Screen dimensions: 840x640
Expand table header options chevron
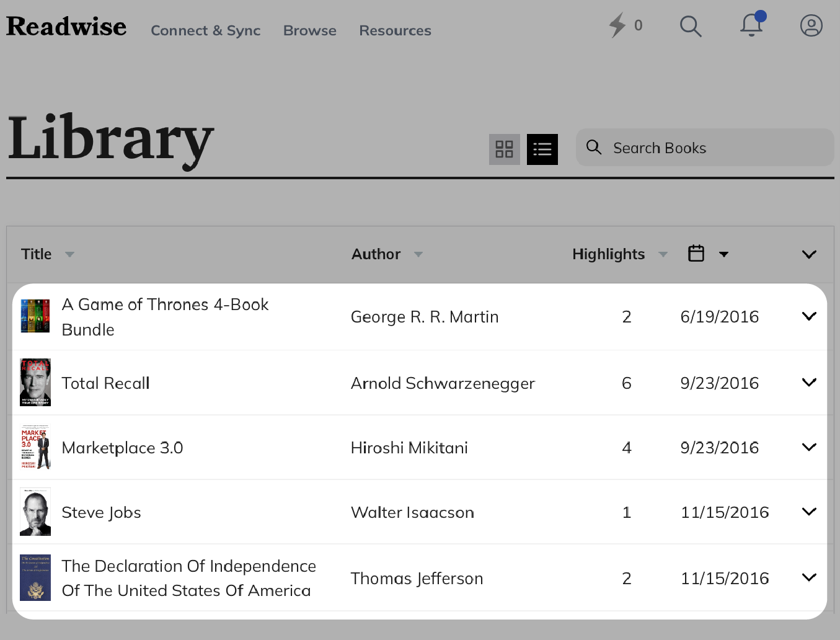809,254
